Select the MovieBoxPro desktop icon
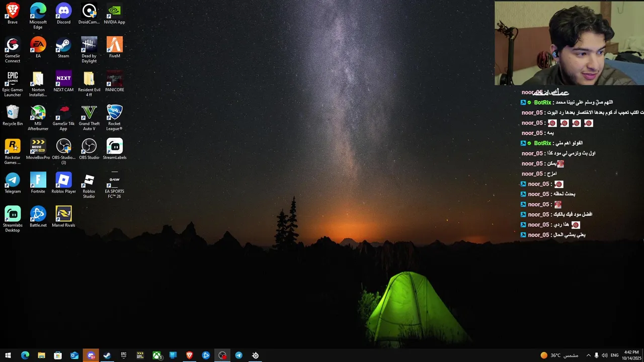The width and height of the screenshot is (644, 362). pyautogui.click(x=38, y=149)
